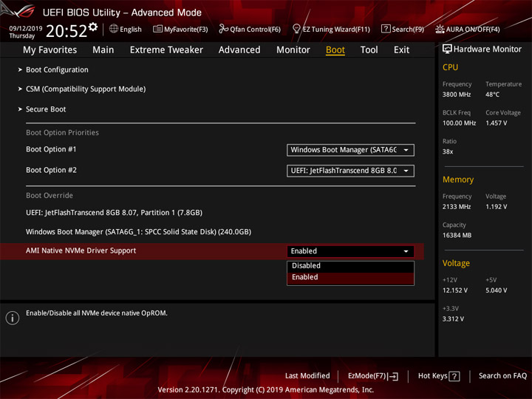Click the Hardware Monitor screen icon
The width and height of the screenshot is (532, 399).
click(447, 50)
